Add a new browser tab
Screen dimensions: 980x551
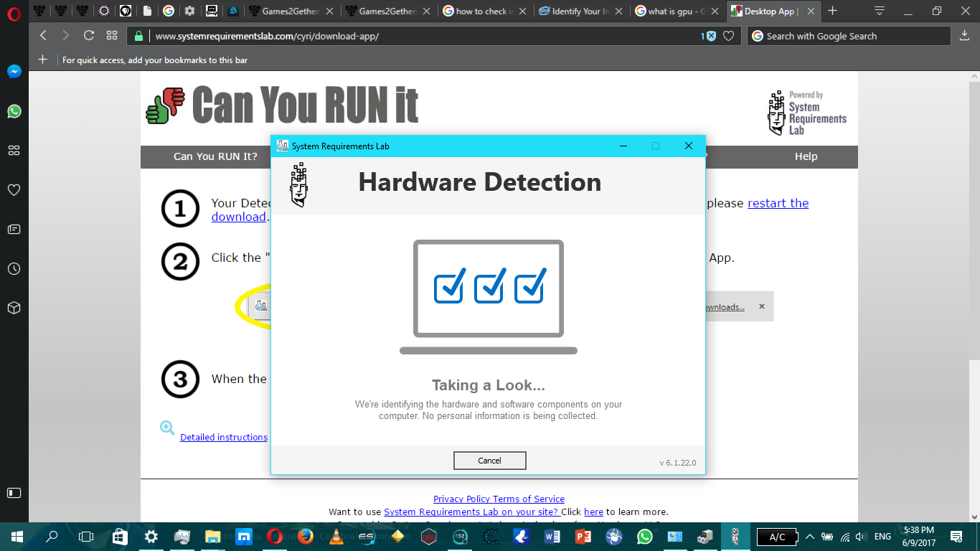pos(833,11)
